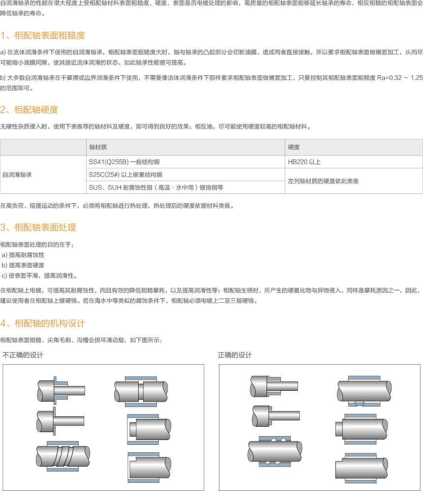Click heading 3、相配轴表面处理
The height and width of the screenshot is (504, 423).
(38, 227)
